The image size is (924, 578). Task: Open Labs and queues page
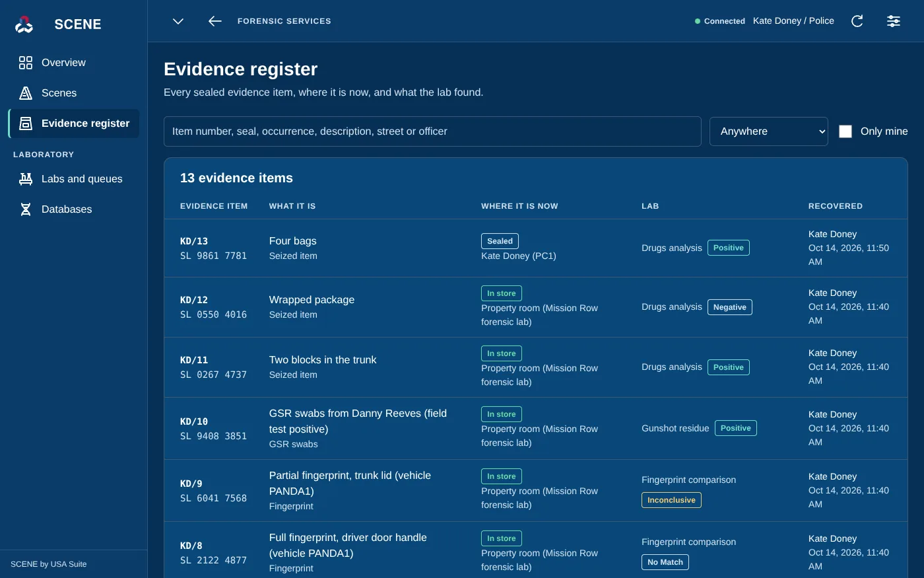click(x=73, y=179)
